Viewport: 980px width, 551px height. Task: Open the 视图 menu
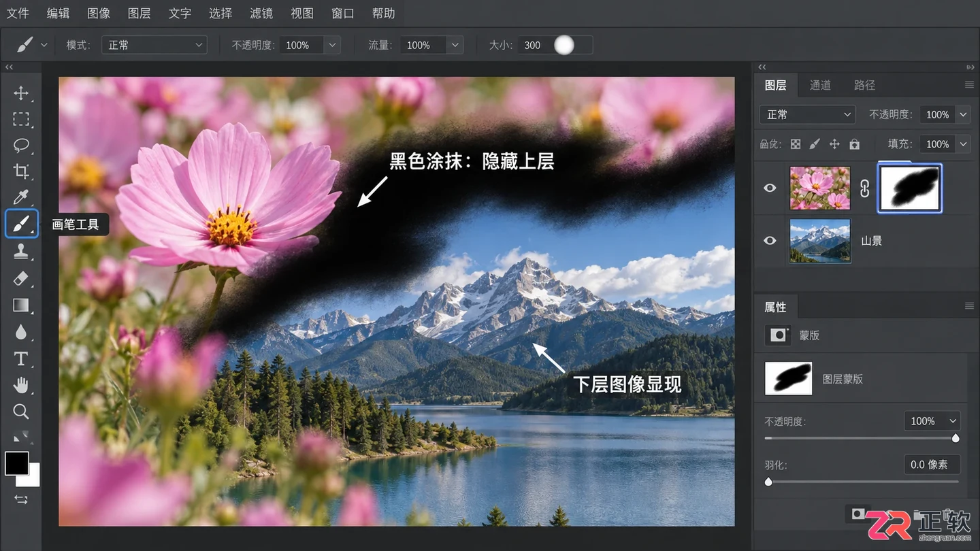click(302, 14)
